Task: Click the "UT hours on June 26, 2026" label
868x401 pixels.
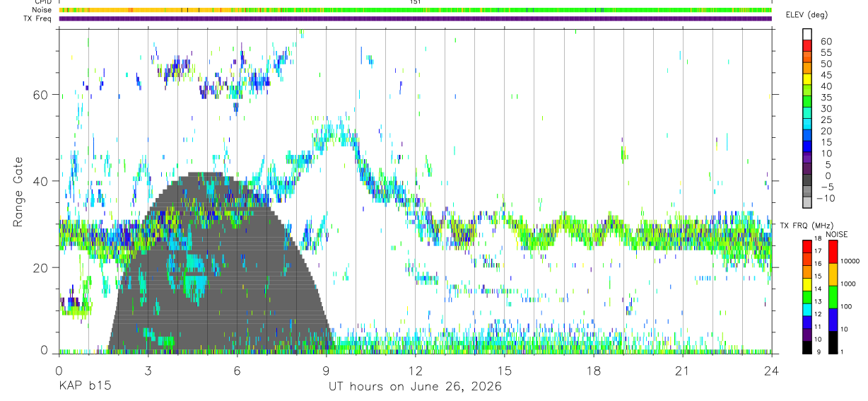Action: (415, 387)
